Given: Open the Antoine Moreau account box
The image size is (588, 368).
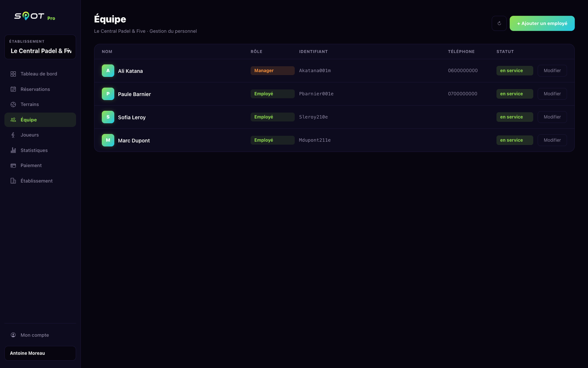Looking at the screenshot, I should tap(40, 353).
